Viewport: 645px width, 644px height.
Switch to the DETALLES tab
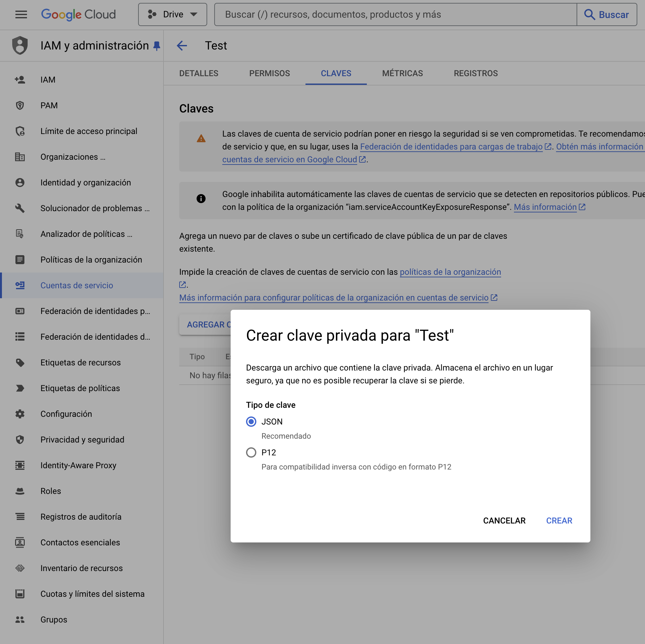pyautogui.click(x=199, y=73)
